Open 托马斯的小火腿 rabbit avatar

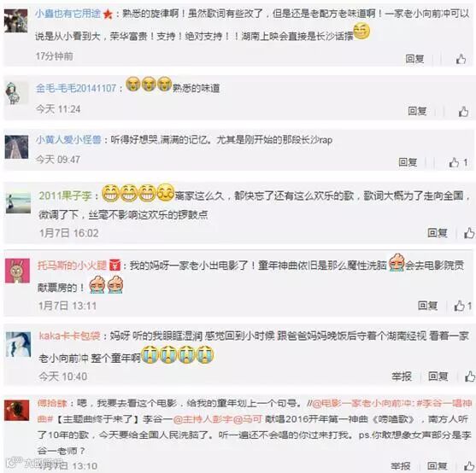click(x=18, y=271)
